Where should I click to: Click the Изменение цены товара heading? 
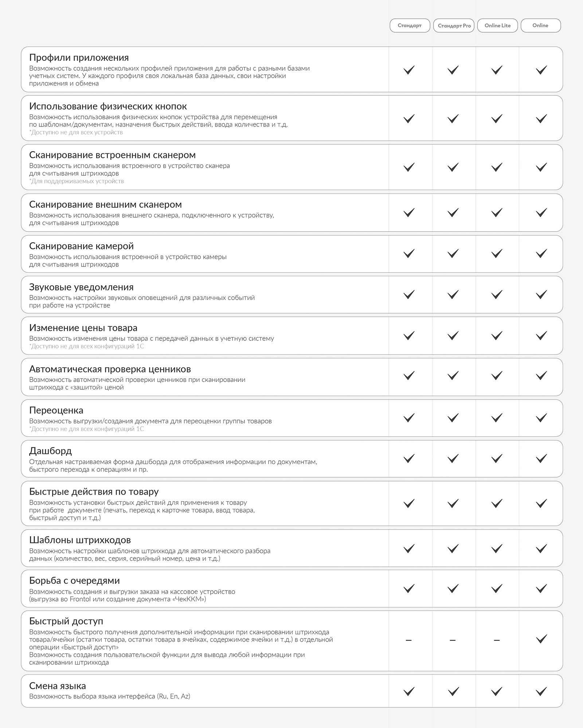coord(83,328)
